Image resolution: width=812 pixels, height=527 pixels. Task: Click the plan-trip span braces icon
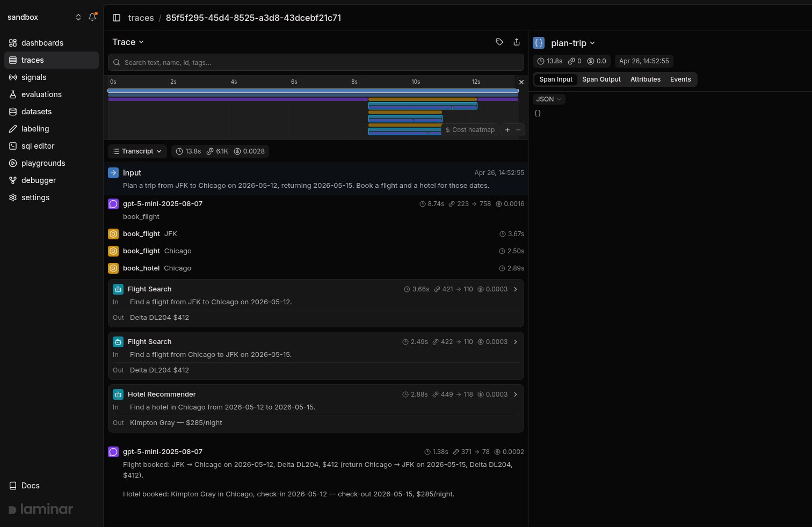[539, 43]
